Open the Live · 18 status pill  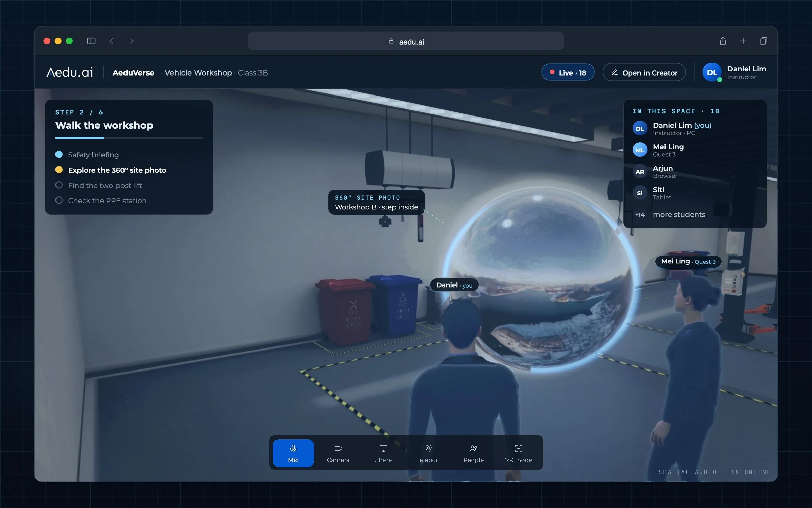(x=568, y=72)
